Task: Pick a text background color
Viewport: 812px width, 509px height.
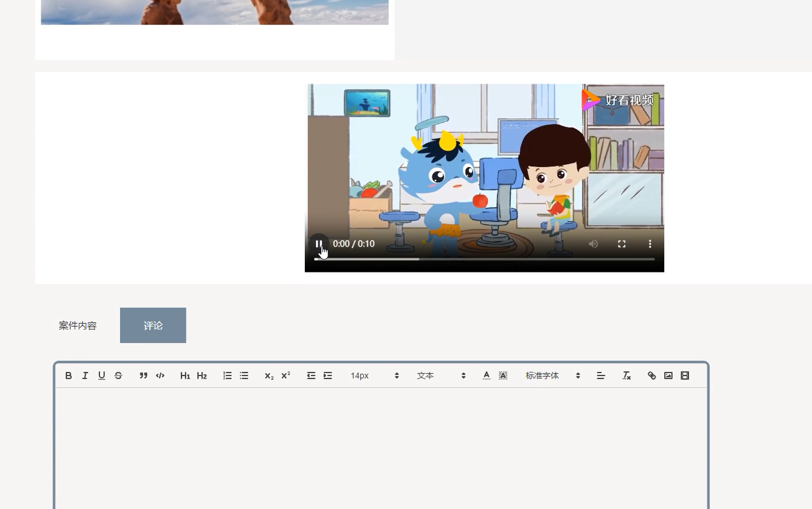Action: (503, 375)
